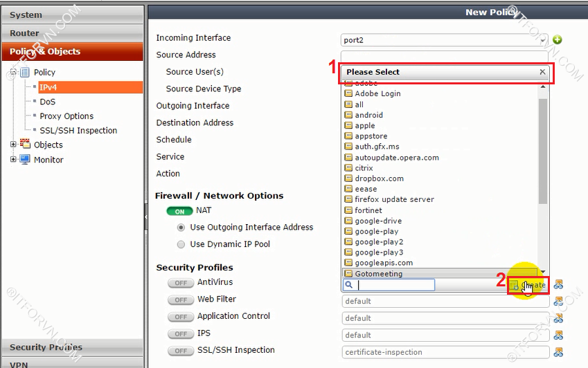The image size is (588, 368).
Task: Expand the Monitor tree node
Action: tap(13, 159)
